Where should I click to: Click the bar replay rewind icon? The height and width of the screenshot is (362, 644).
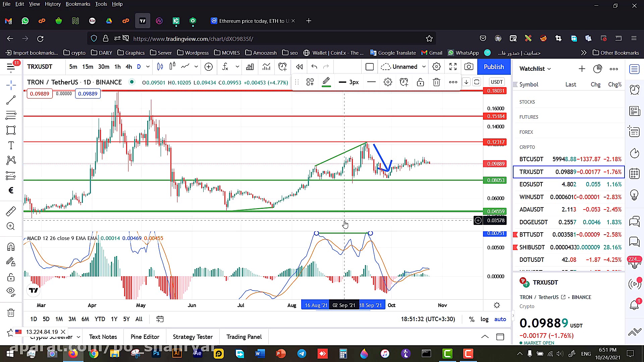(299, 67)
